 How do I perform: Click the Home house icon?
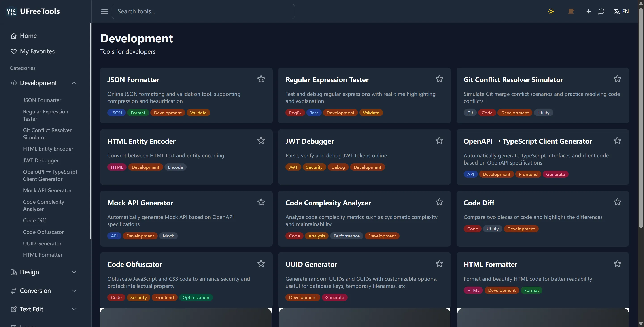(13, 36)
